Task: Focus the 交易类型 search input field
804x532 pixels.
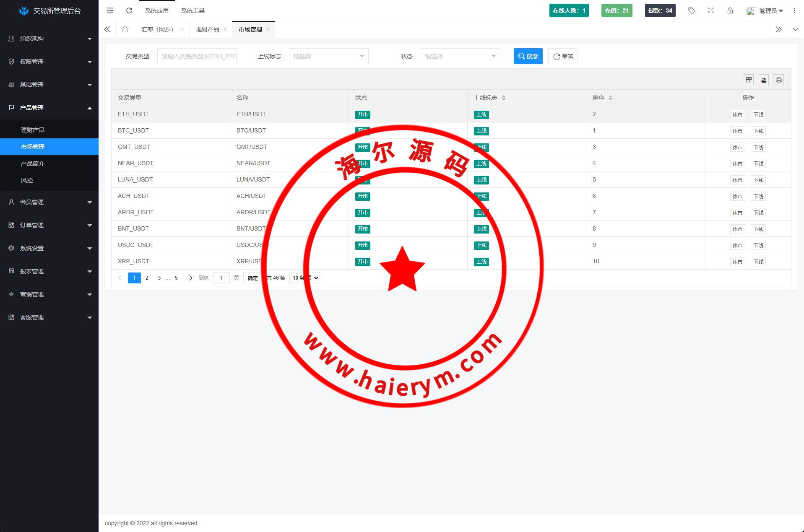Action: click(x=197, y=56)
